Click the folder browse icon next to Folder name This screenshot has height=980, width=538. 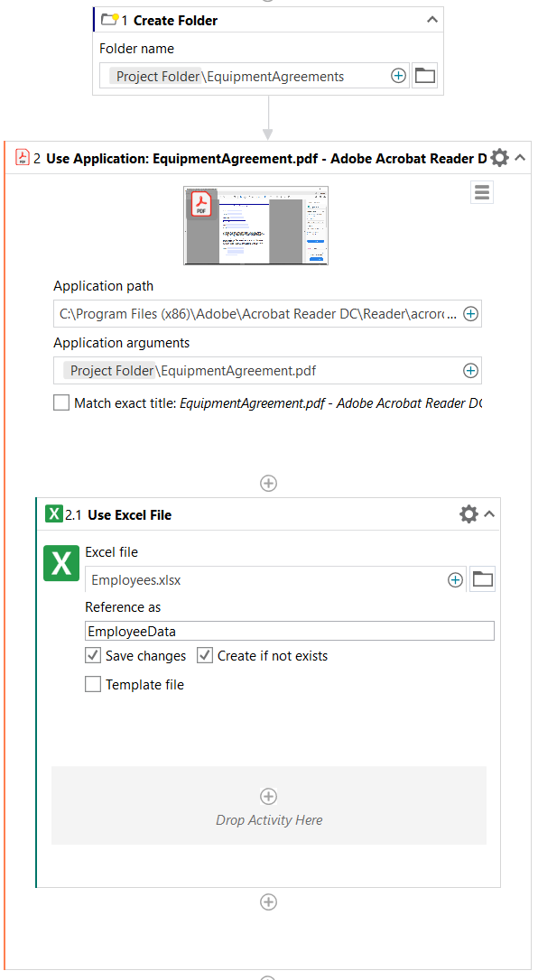tap(424, 75)
